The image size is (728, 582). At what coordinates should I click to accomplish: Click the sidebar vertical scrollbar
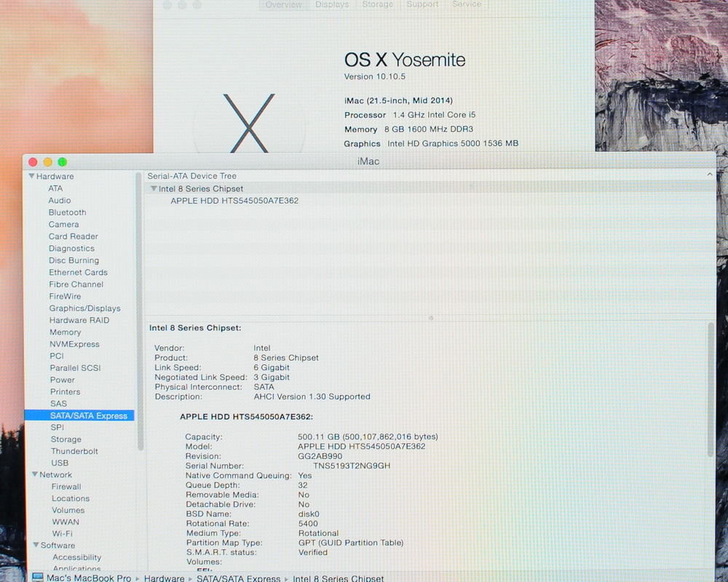(140, 311)
